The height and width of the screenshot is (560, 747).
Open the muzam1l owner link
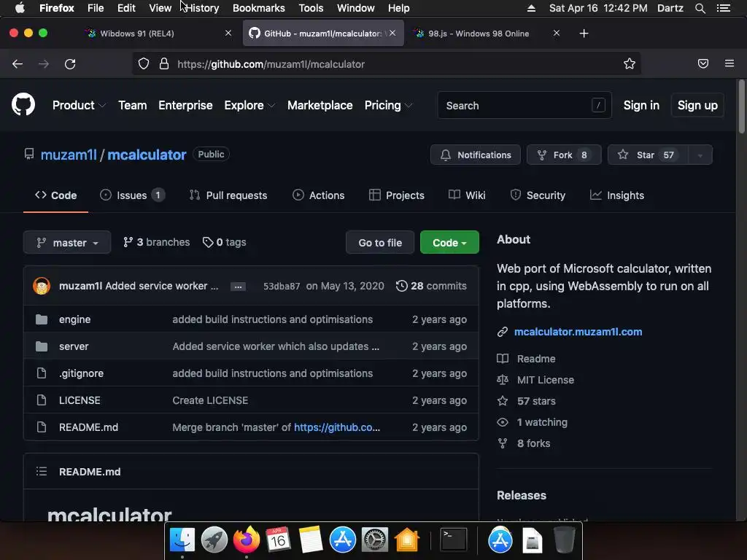coord(69,155)
